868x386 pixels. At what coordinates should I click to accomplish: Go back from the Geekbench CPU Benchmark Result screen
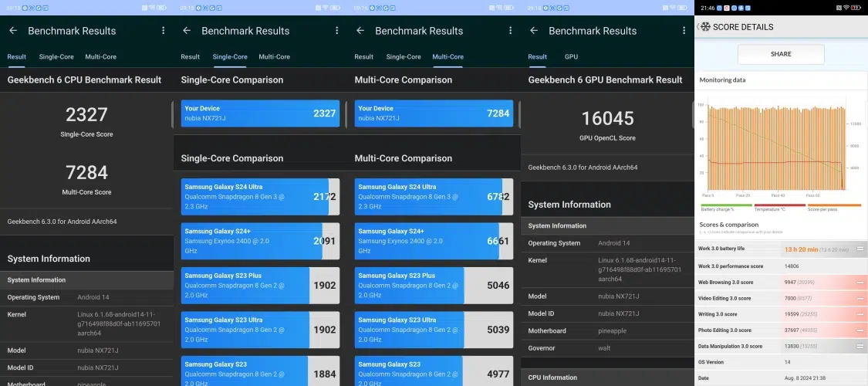pyautogui.click(x=13, y=30)
